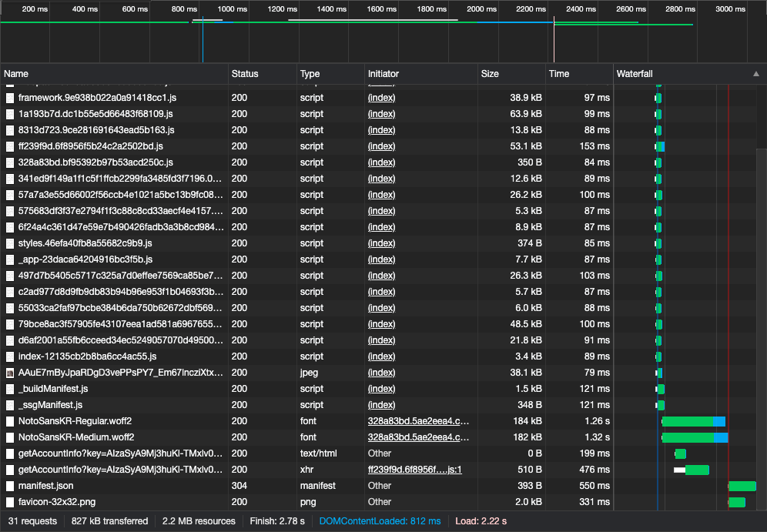The image size is (767, 532).
Task: Click the file icon next to NotoSansKR-Regular.woff2
Action: point(10,421)
